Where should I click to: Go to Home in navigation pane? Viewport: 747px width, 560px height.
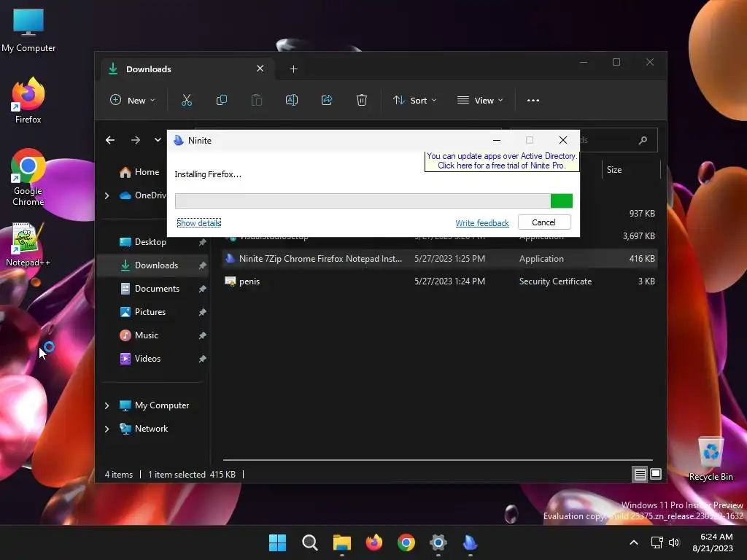[x=139, y=172]
